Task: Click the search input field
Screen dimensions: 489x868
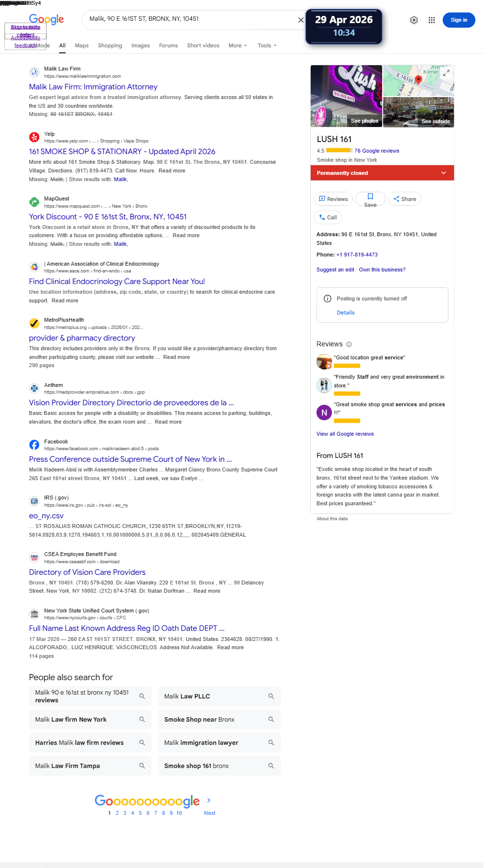Action: click(191, 19)
